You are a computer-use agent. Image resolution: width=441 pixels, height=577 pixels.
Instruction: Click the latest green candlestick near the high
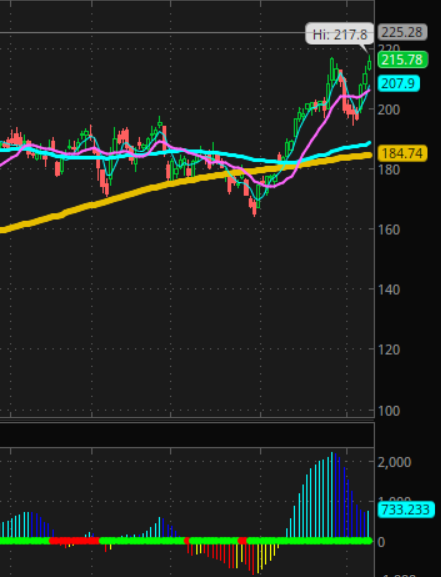370,64
